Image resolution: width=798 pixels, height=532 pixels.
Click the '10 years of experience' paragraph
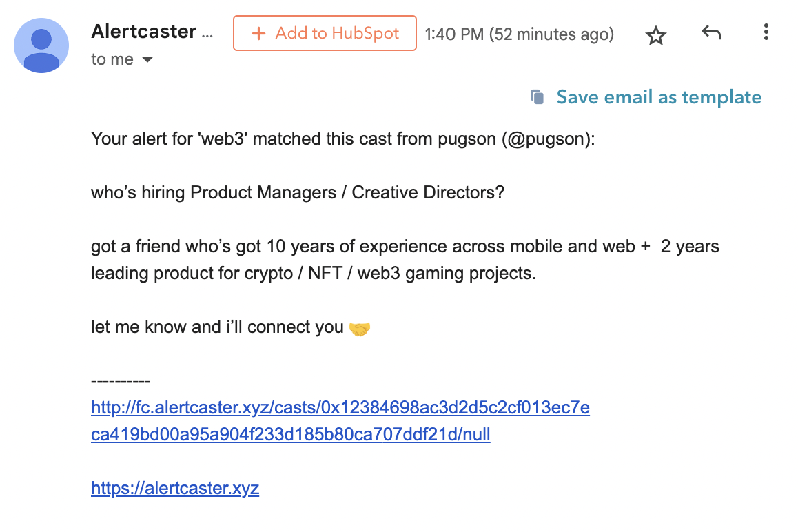coord(405,260)
